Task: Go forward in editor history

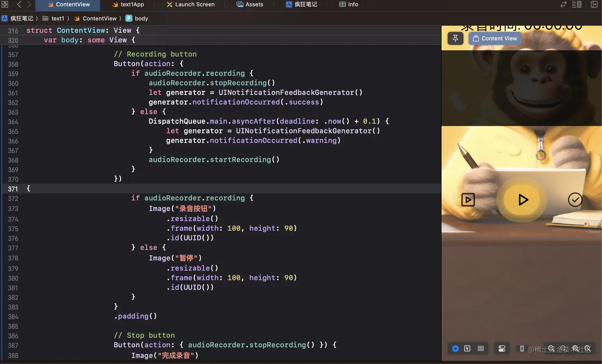Action: point(29,4)
